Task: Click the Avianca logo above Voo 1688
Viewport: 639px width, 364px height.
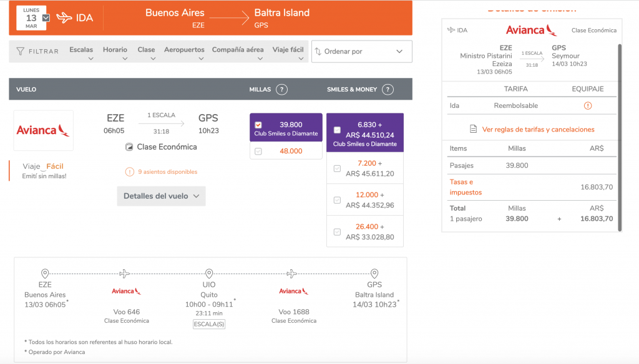Action: click(293, 291)
